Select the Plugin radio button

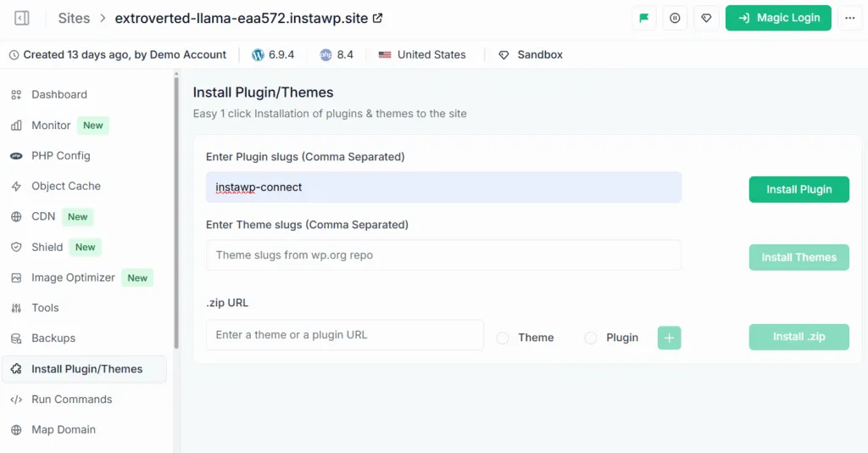coord(591,338)
